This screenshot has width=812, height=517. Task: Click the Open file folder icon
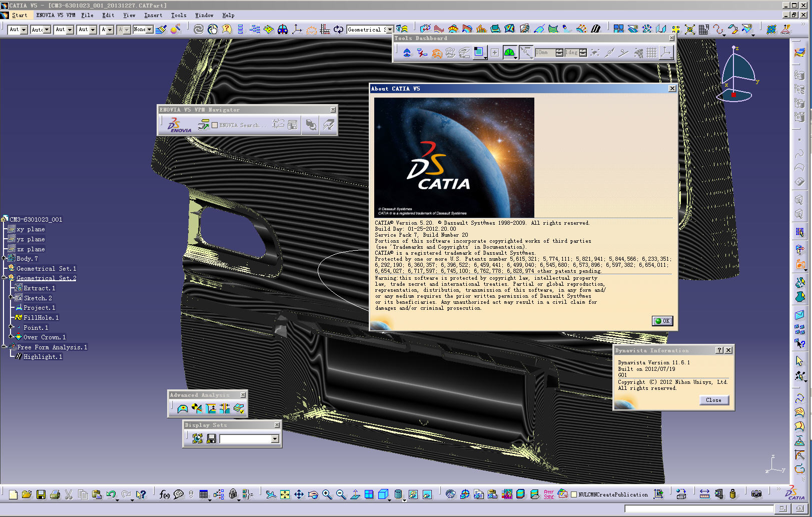(x=27, y=494)
